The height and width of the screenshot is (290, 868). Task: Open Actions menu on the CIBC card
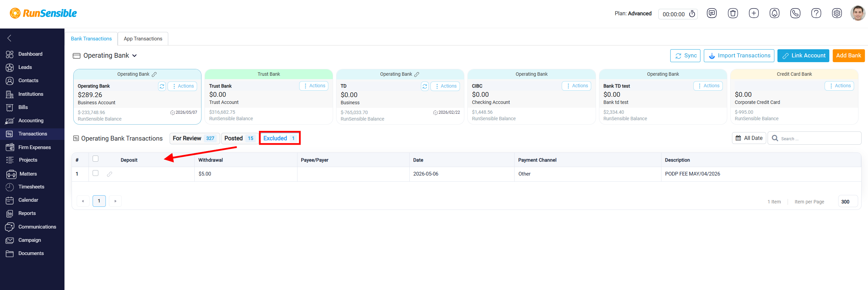[x=577, y=86]
